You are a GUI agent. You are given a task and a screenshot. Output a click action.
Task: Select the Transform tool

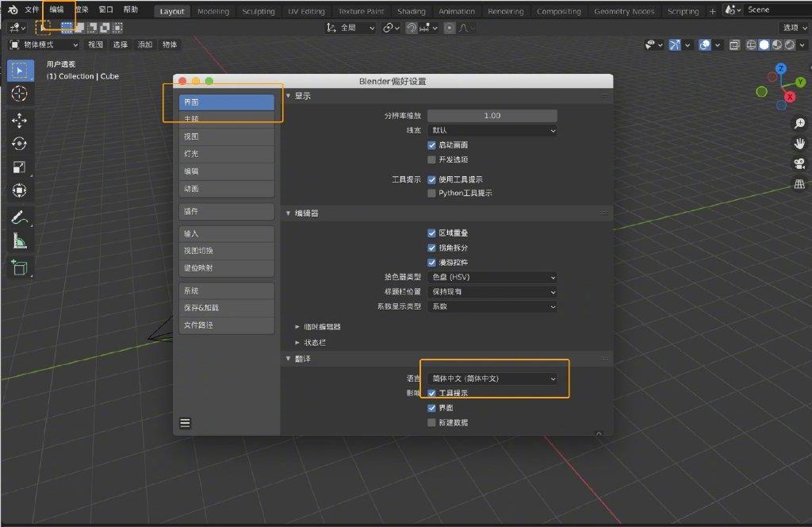(20, 190)
